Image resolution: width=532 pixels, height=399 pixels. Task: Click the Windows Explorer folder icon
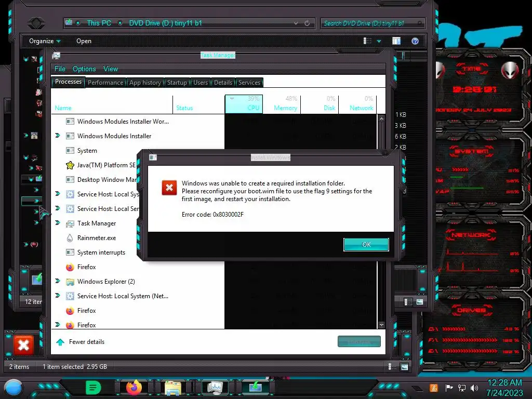[70, 282]
